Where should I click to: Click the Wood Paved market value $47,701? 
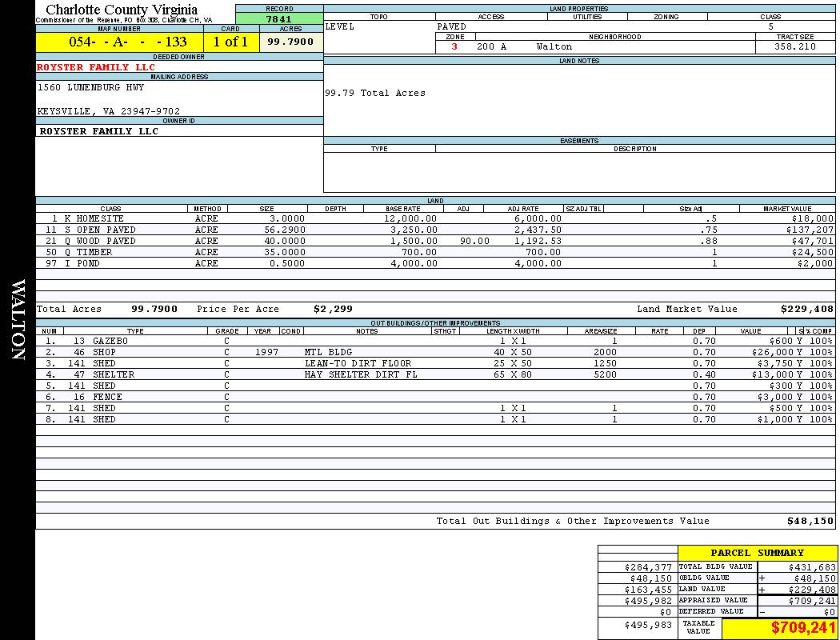pos(811,241)
